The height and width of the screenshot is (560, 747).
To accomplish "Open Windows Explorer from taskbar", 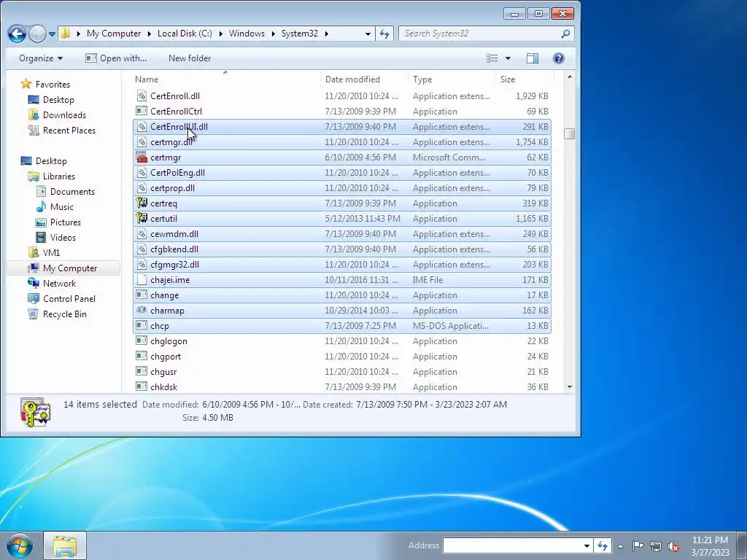I will point(65,546).
